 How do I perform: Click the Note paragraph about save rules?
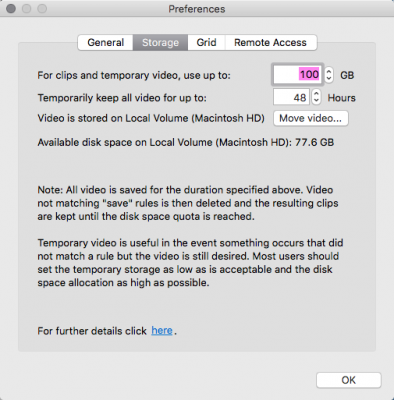point(188,203)
